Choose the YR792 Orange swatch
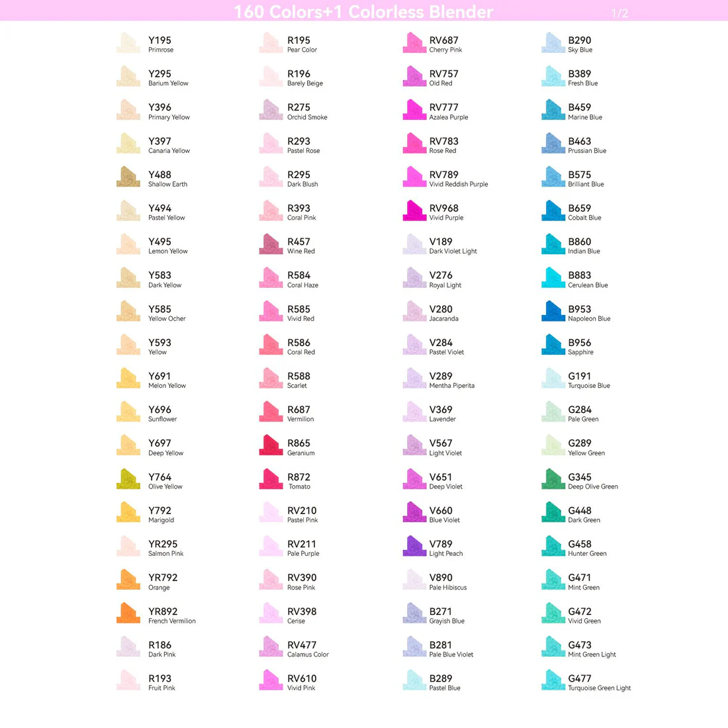Screen dimensions: 728x728 [x=128, y=580]
